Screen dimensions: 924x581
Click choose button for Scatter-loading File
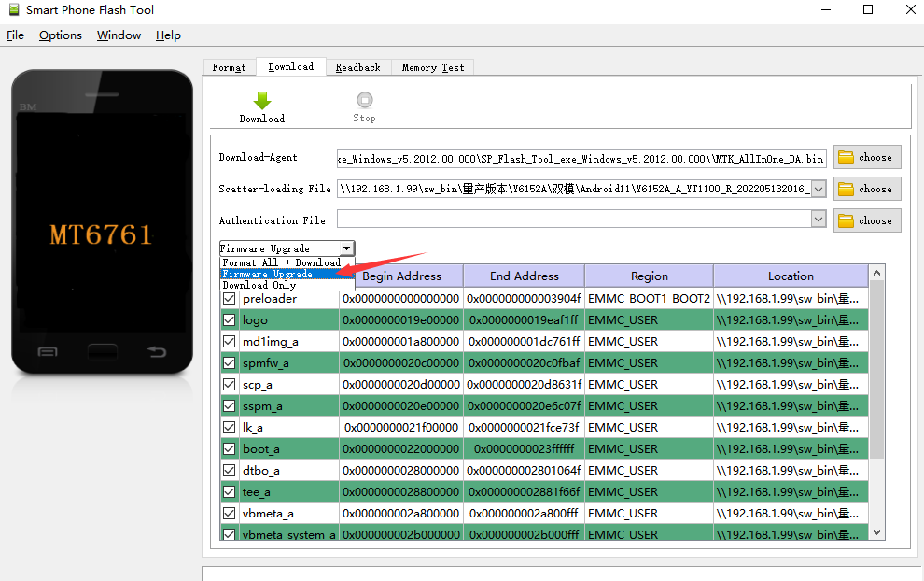pyautogui.click(x=867, y=190)
